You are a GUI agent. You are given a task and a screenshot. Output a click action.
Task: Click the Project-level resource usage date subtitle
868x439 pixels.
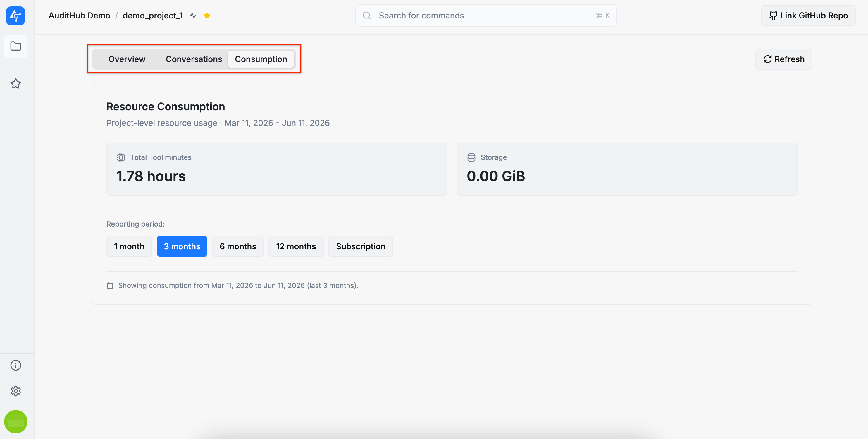point(218,123)
